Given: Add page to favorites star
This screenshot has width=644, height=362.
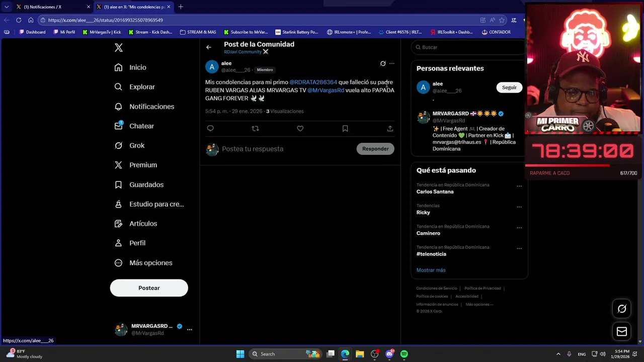Looking at the screenshot, I should (x=502, y=20).
